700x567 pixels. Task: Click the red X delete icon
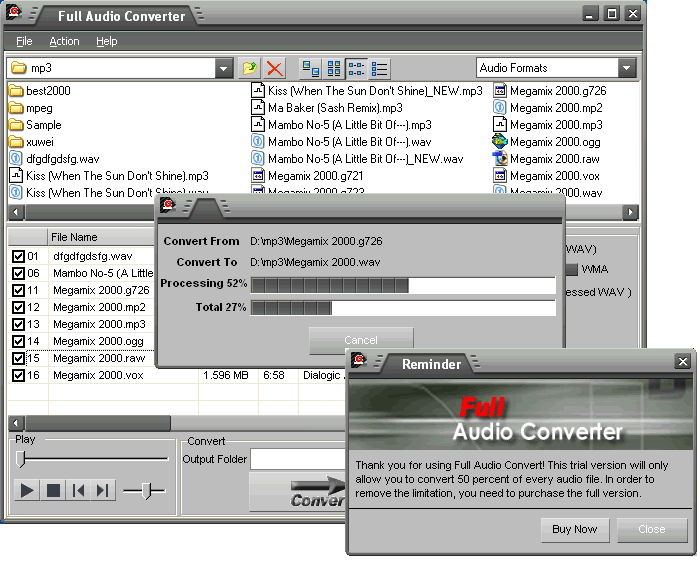[x=274, y=68]
